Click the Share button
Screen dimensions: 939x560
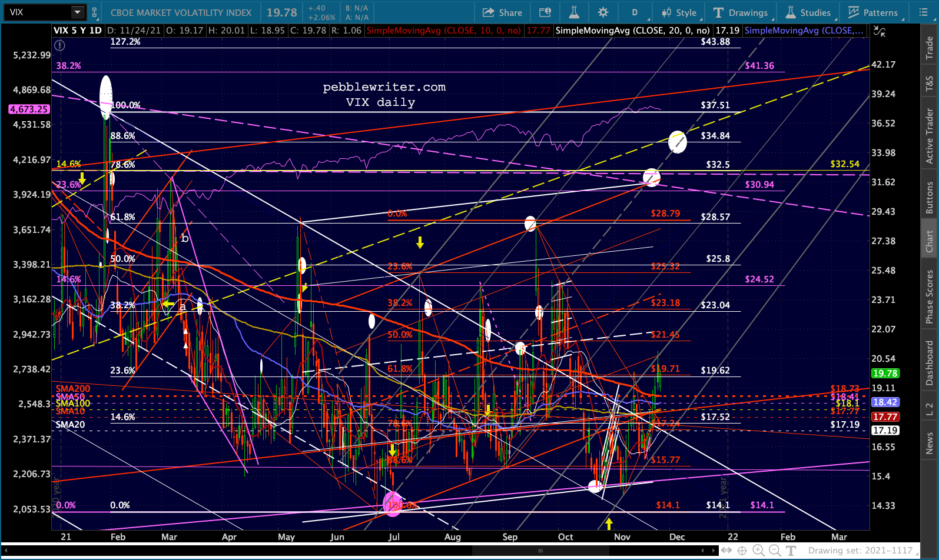(502, 12)
